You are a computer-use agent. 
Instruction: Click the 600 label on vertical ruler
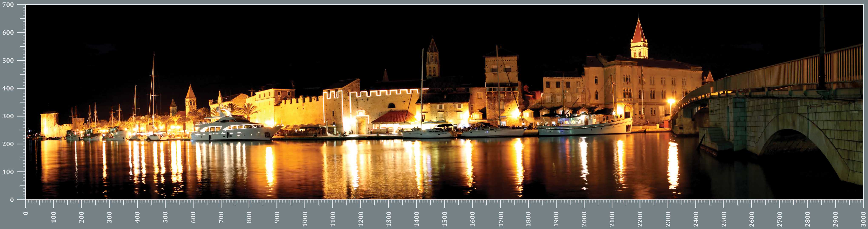tap(8, 33)
